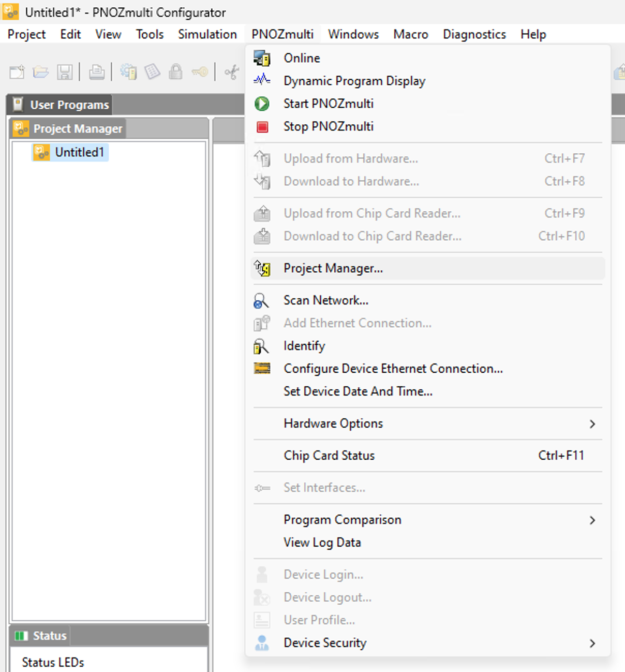Close the open PNOZmulti menu header
Image resolution: width=625 pixels, height=672 pixels.
coord(282,34)
